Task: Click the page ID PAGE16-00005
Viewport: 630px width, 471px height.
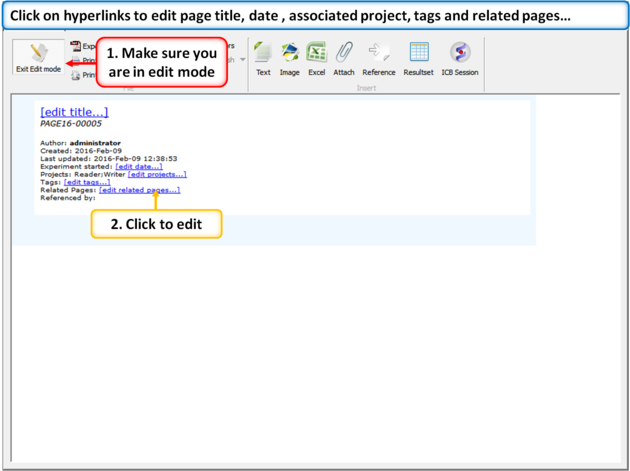Action: [x=71, y=124]
